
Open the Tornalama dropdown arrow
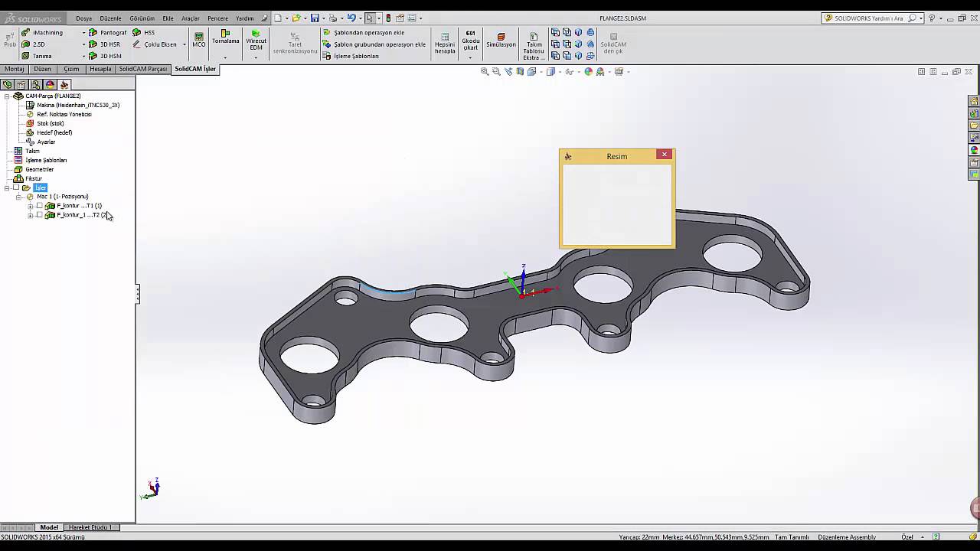(x=225, y=57)
